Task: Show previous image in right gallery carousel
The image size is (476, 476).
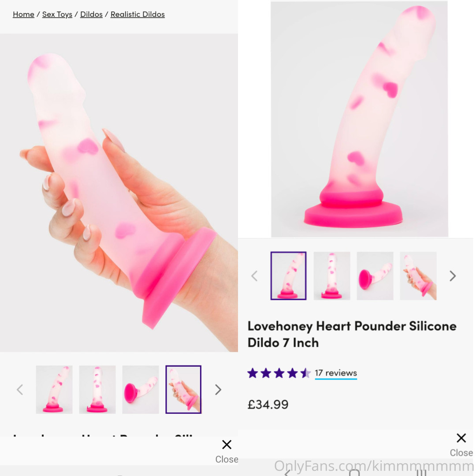Action: tap(254, 276)
